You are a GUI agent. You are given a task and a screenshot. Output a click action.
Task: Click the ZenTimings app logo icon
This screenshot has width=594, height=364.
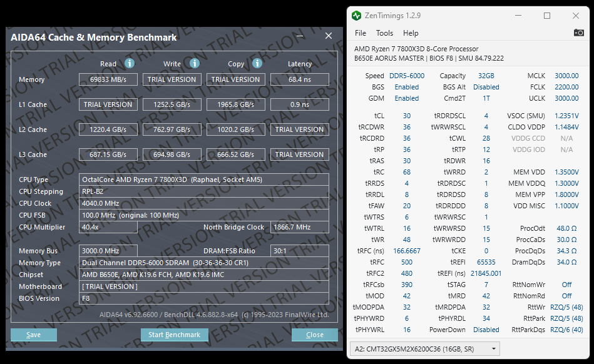point(356,16)
